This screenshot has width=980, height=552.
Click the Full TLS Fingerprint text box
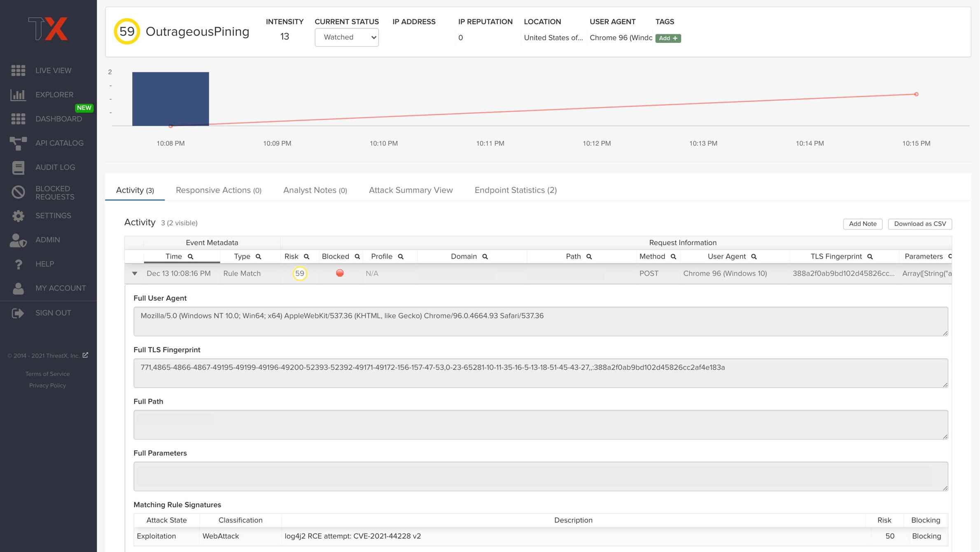coord(541,373)
